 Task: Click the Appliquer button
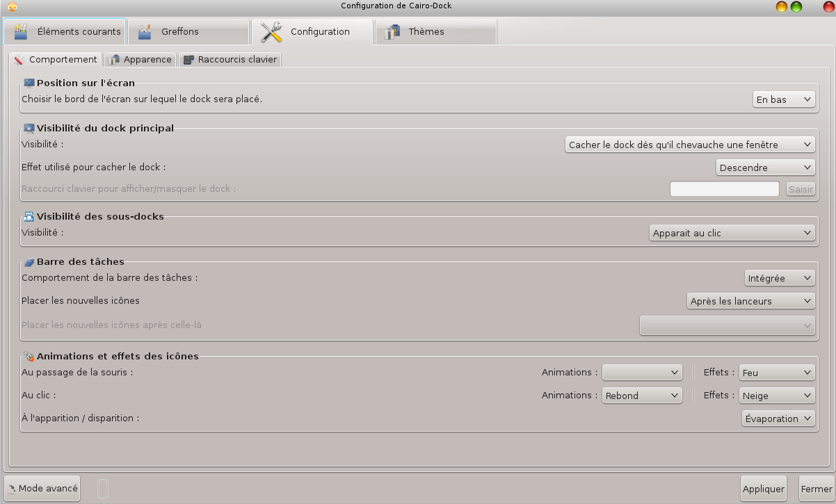tap(764, 489)
